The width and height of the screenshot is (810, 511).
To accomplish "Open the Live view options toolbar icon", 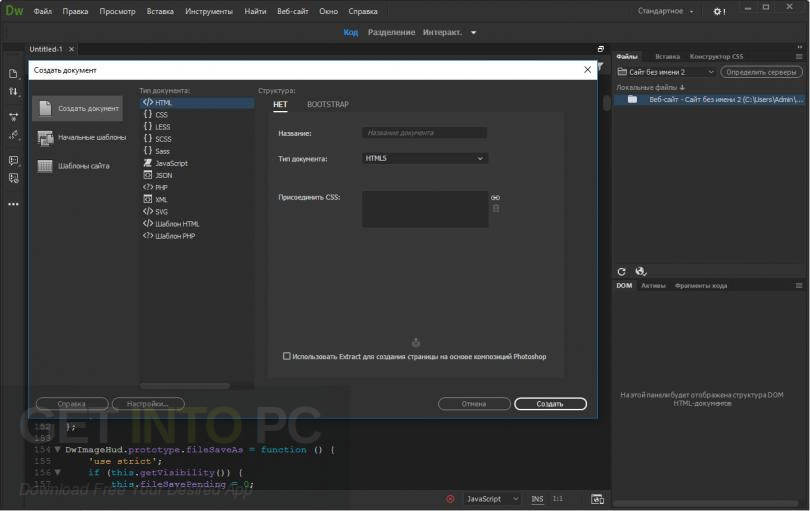I will 13,117.
